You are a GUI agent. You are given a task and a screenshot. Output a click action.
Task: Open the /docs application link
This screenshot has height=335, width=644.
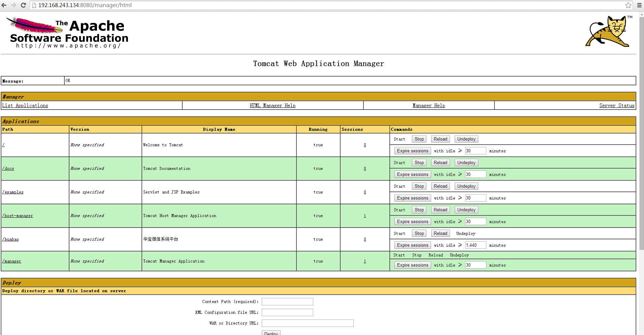coord(8,169)
